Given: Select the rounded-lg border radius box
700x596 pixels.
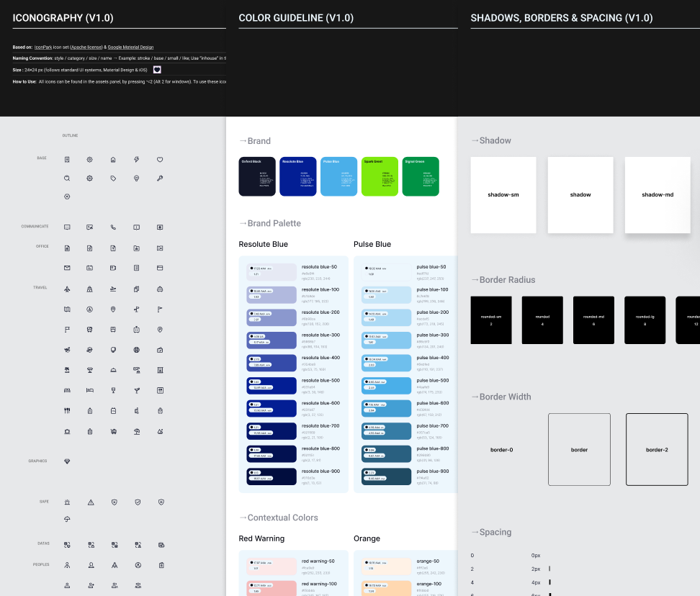Looking at the screenshot, I should tap(645, 320).
